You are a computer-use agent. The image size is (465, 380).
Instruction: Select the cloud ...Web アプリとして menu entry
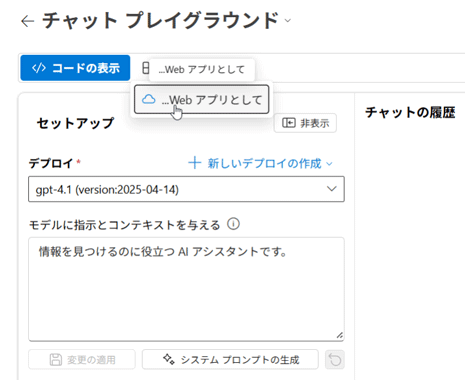coord(202,100)
